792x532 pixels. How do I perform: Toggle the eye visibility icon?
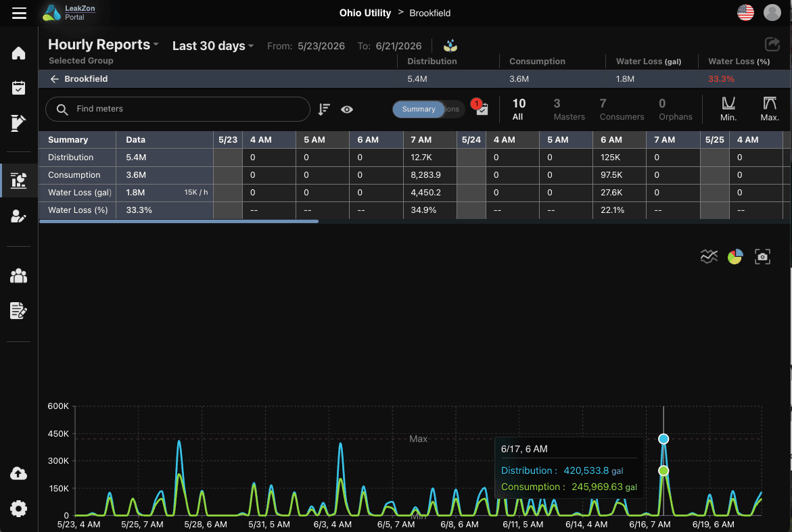347,109
